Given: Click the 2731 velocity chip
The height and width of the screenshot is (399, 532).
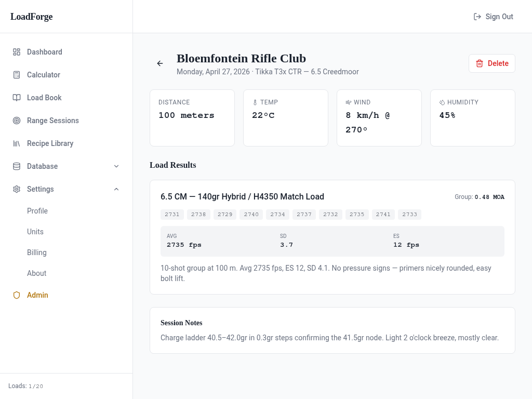Looking at the screenshot, I should [x=172, y=215].
